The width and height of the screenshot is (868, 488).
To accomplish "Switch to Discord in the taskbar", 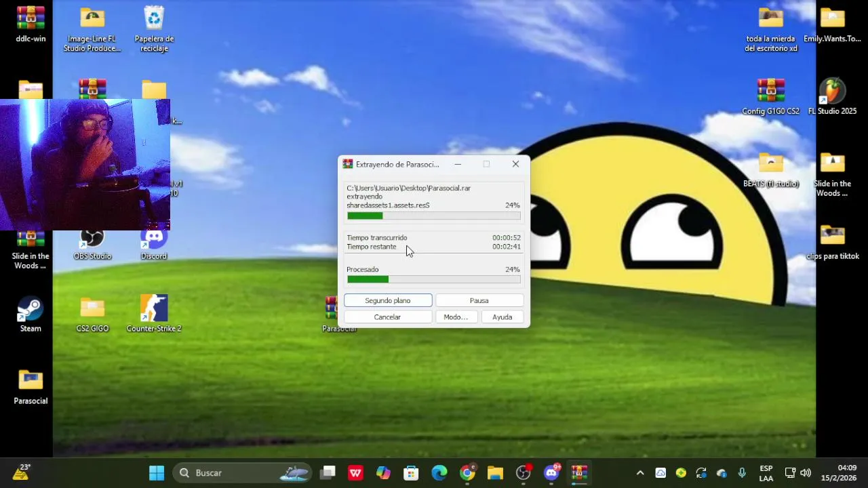I will pyautogui.click(x=551, y=473).
